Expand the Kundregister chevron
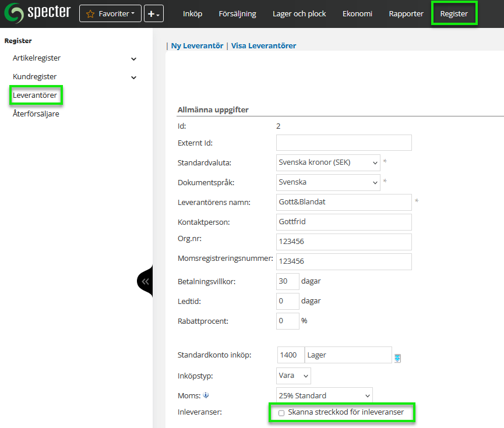 (x=133, y=77)
